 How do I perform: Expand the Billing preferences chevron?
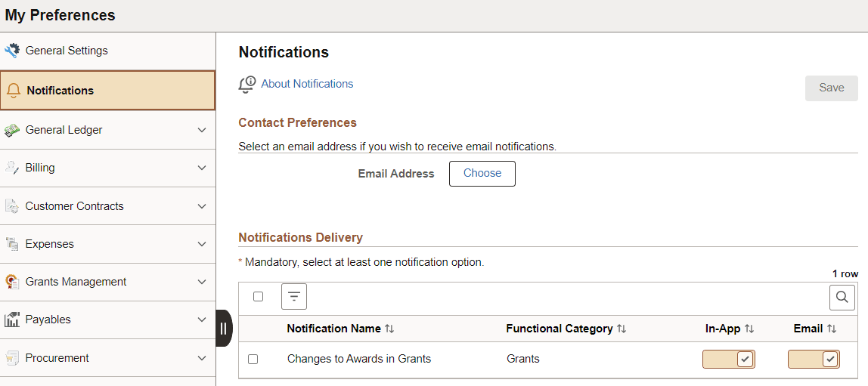tap(202, 168)
